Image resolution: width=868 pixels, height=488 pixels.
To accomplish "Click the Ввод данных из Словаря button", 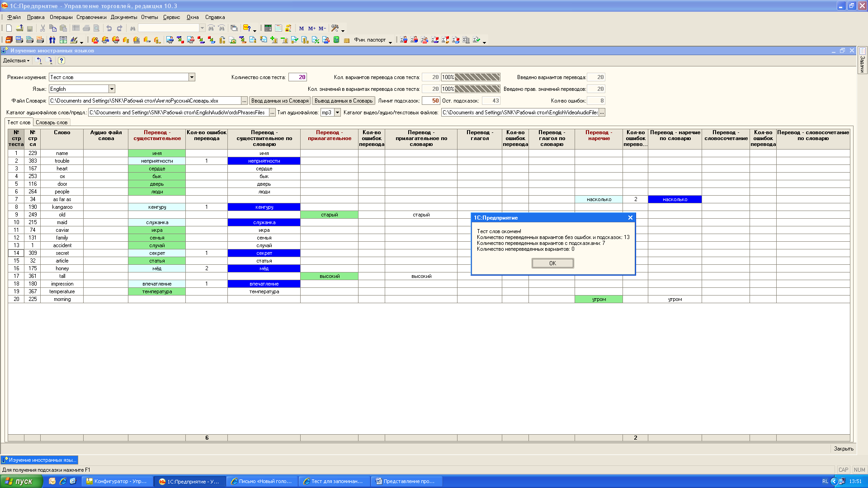I will (x=280, y=101).
